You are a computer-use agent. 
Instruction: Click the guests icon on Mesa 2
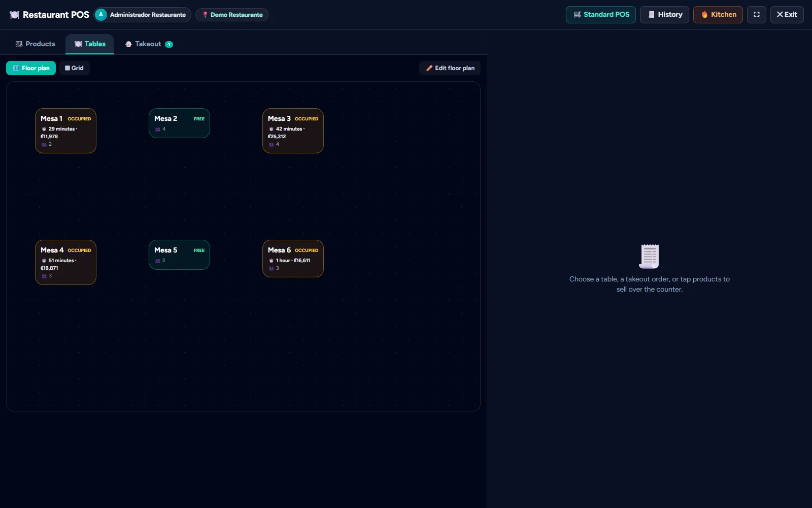click(x=158, y=129)
